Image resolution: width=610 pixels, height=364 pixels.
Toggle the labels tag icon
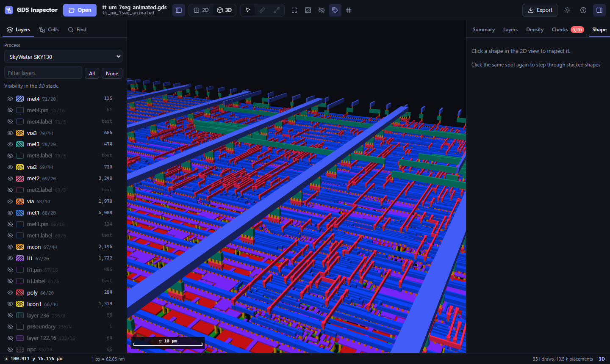[x=335, y=10]
